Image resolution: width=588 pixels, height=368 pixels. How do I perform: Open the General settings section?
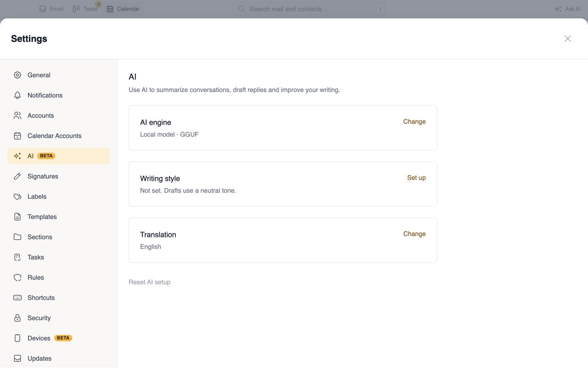pyautogui.click(x=58, y=75)
